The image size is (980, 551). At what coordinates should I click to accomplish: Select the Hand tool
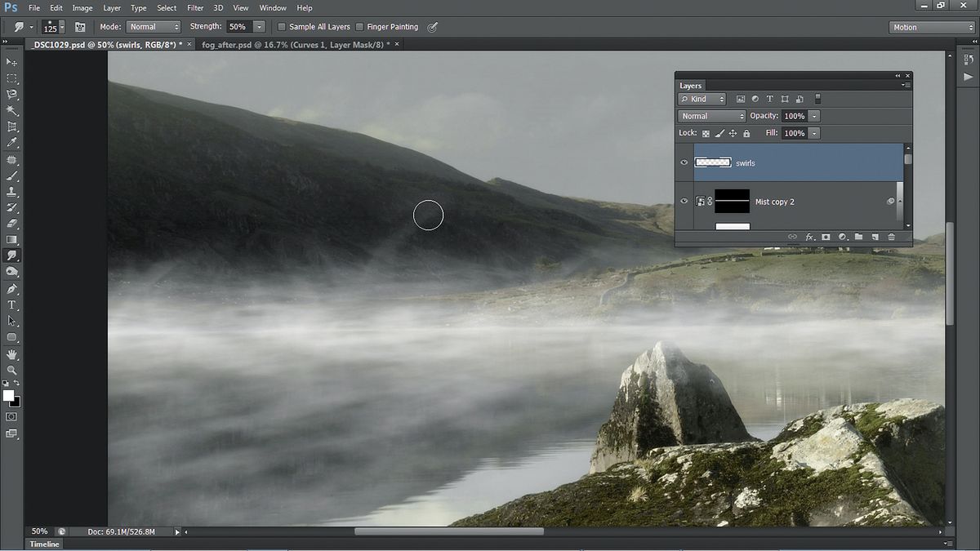click(x=11, y=354)
